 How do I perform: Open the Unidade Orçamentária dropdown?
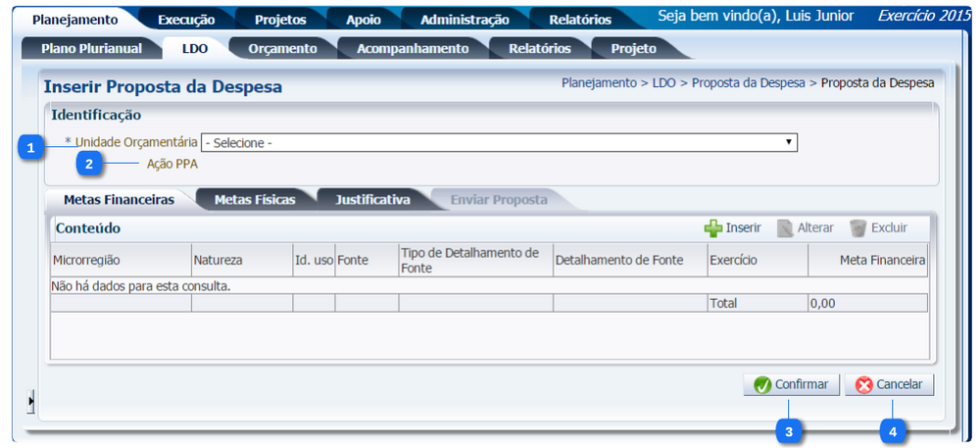499,143
